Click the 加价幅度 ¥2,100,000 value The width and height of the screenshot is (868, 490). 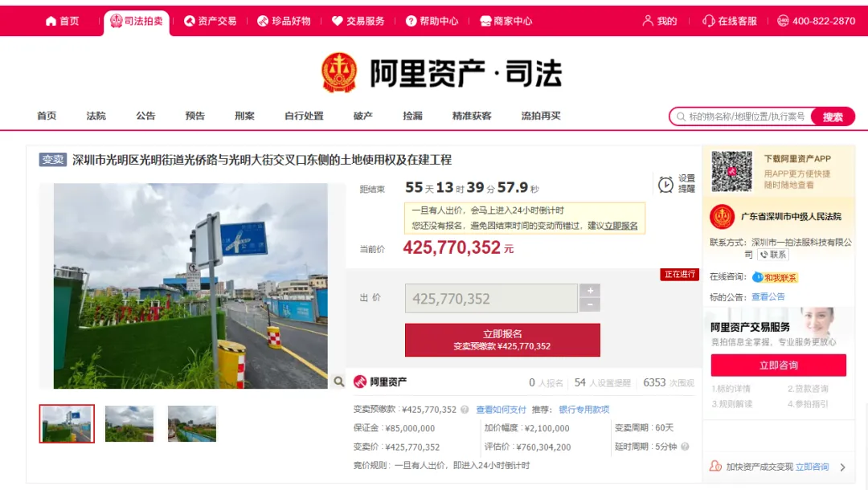[547, 428]
